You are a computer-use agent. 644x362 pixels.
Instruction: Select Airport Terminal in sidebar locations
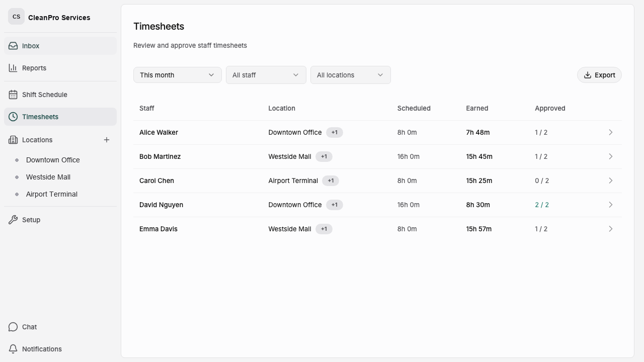pyautogui.click(x=52, y=194)
